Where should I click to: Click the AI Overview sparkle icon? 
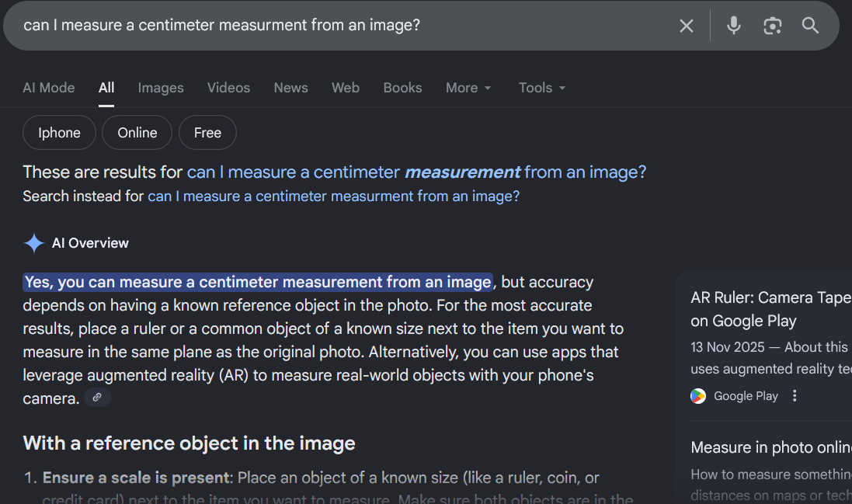34,243
